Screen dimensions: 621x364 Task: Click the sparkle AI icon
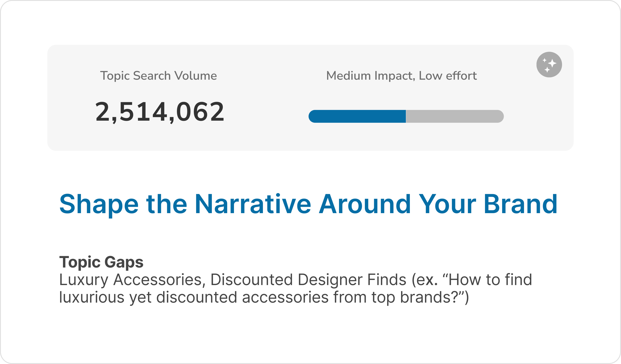(549, 64)
